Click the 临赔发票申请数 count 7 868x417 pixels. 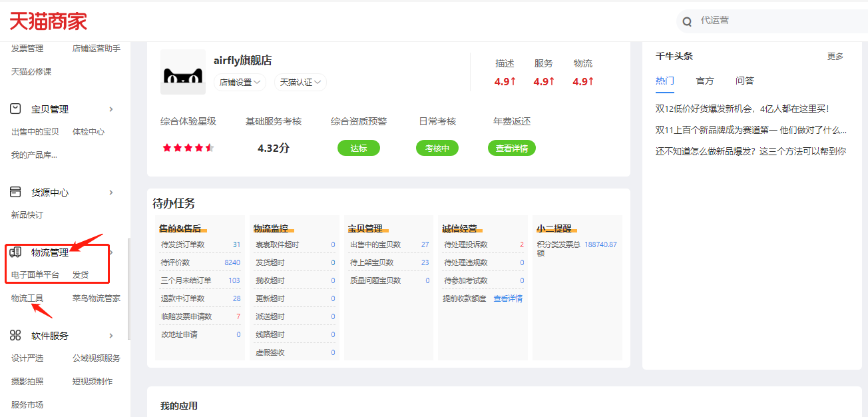pos(238,316)
